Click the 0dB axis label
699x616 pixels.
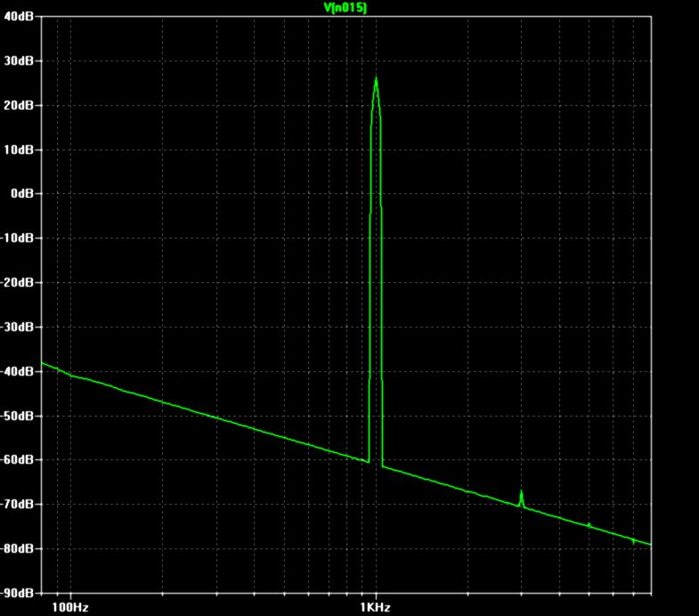point(22,193)
